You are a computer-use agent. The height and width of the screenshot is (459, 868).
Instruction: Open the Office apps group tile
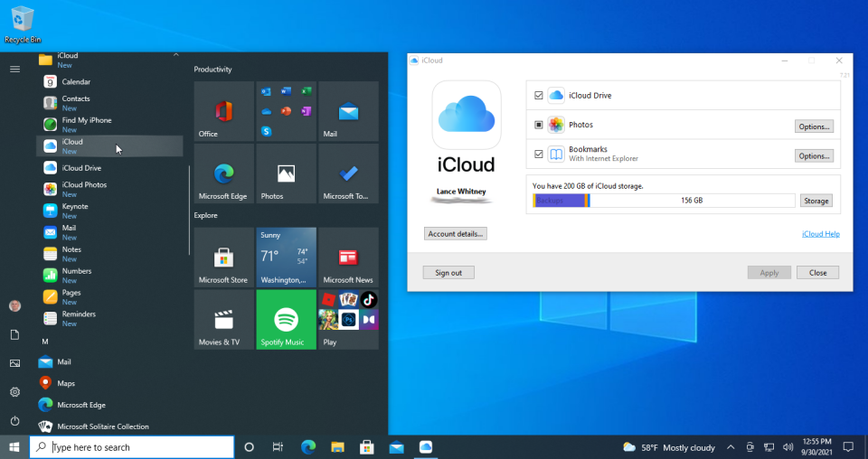287,111
